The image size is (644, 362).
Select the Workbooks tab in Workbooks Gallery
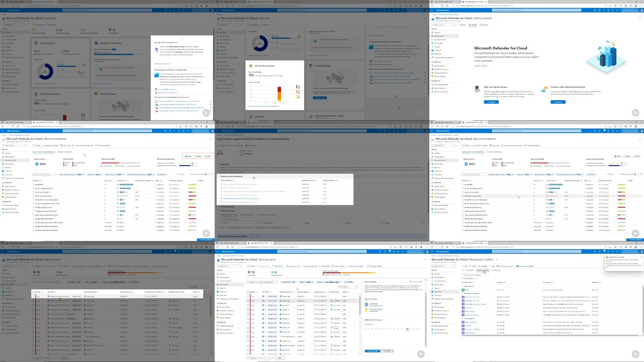[470, 270]
